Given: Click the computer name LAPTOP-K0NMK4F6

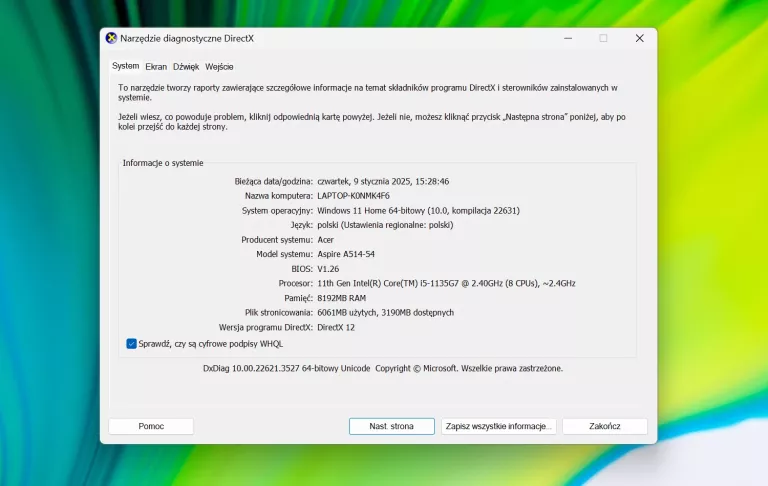Looking at the screenshot, I should pos(353,196).
